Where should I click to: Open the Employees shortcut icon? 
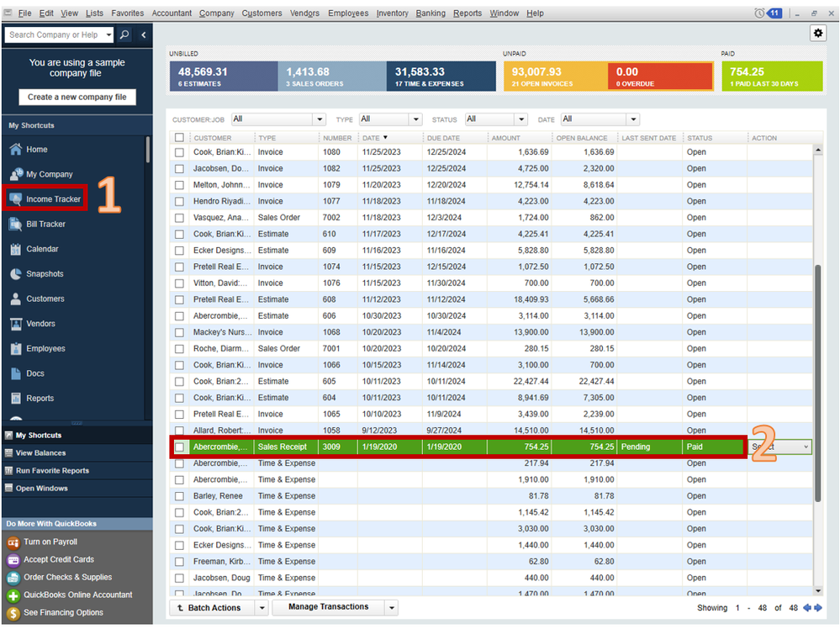click(16, 348)
